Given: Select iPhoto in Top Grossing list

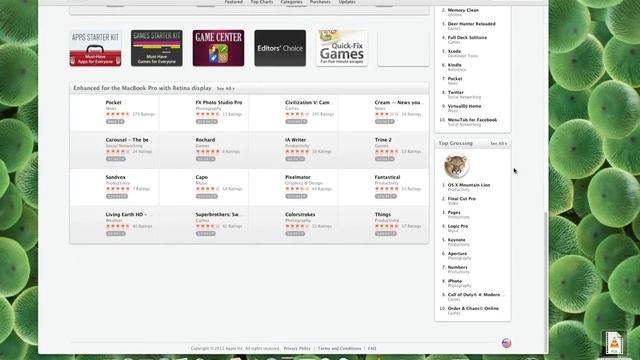Looking at the screenshot, I should point(455,281).
